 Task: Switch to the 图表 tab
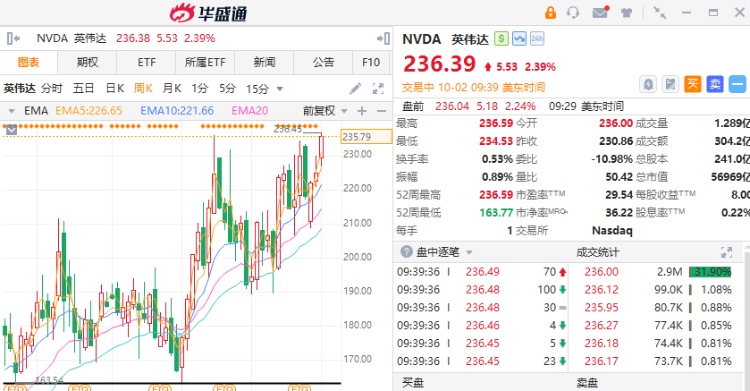tap(28, 62)
